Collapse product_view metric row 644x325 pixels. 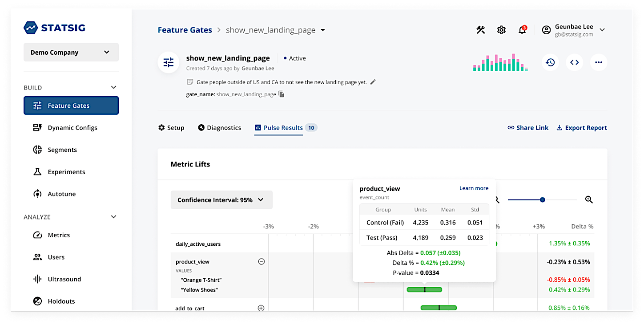click(x=262, y=262)
